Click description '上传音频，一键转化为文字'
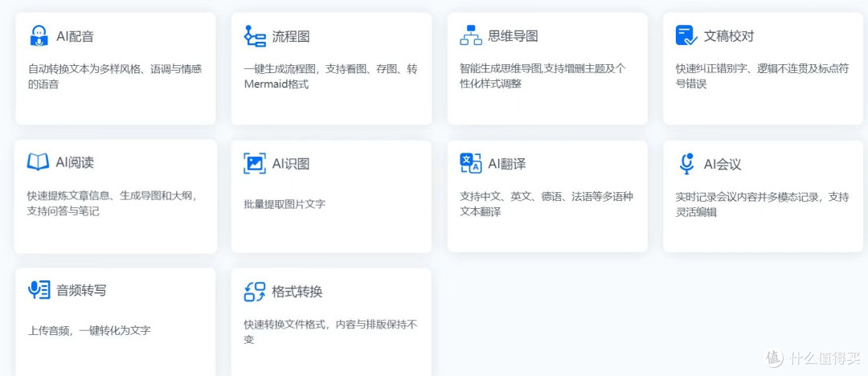 tap(90, 330)
